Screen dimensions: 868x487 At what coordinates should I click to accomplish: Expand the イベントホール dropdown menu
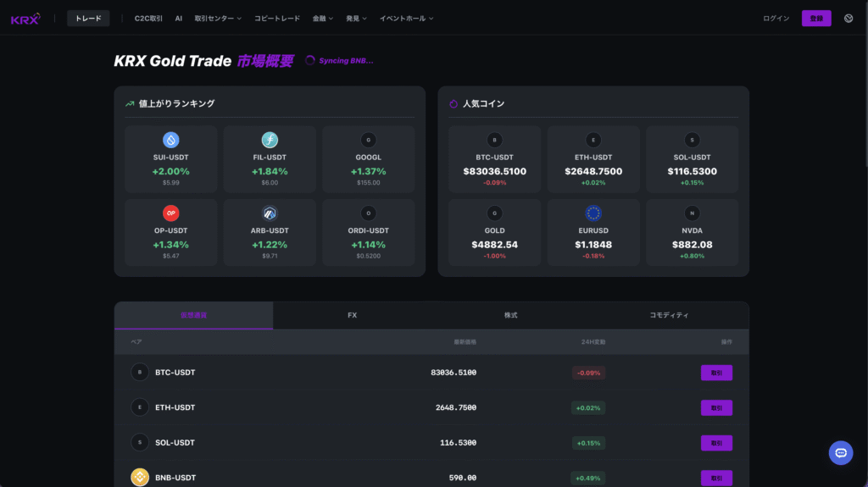coord(406,19)
